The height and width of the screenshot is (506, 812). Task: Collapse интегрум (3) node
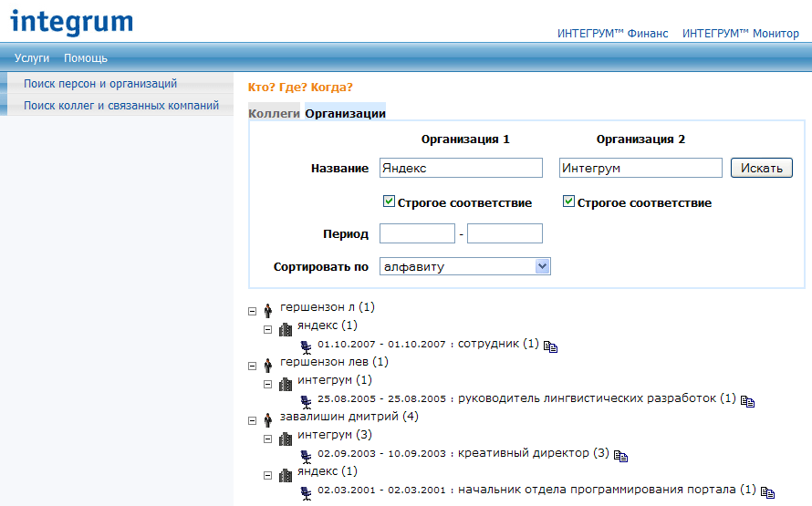tap(267, 439)
